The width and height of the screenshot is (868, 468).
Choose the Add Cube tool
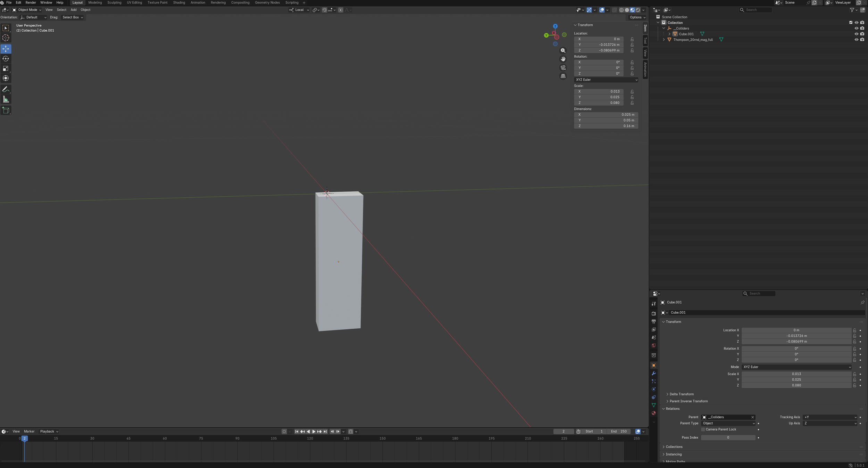[6, 110]
